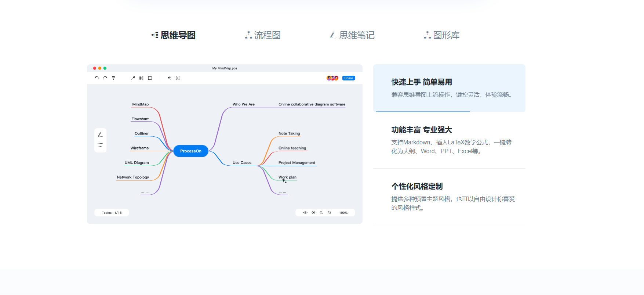Click the Who We Are topic
The image size is (644, 295).
click(244, 104)
